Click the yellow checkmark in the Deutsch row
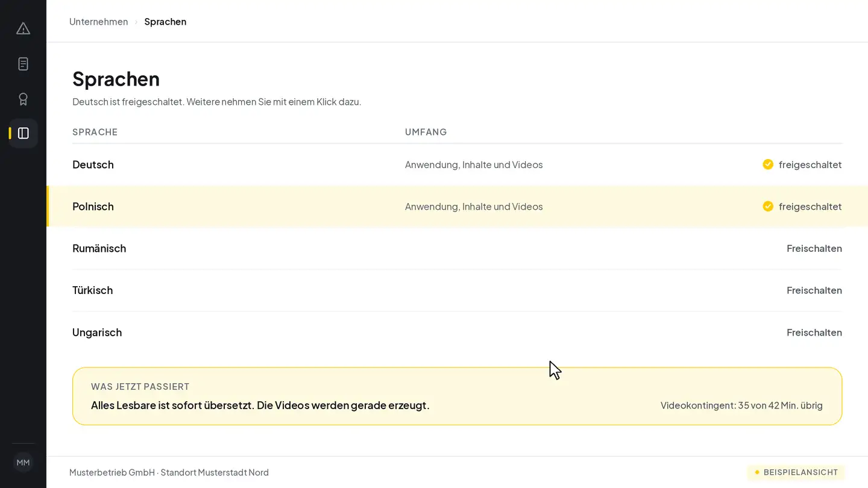This screenshot has height=488, width=868. [x=768, y=164]
